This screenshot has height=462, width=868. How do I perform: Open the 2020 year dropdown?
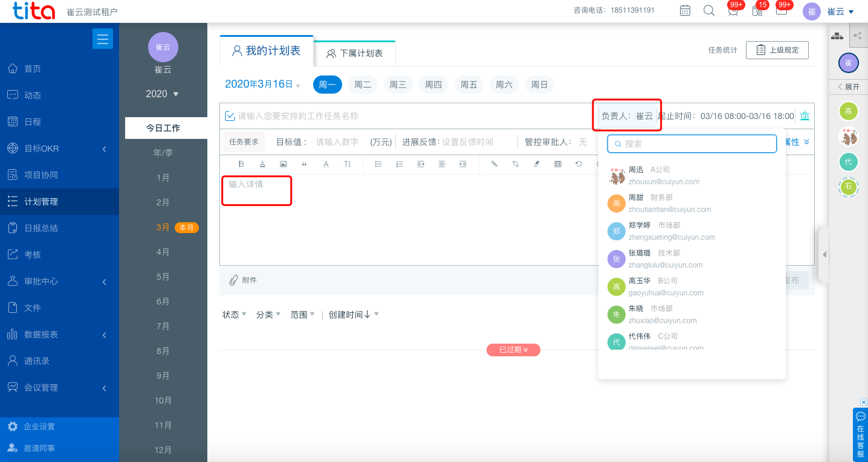163,94
